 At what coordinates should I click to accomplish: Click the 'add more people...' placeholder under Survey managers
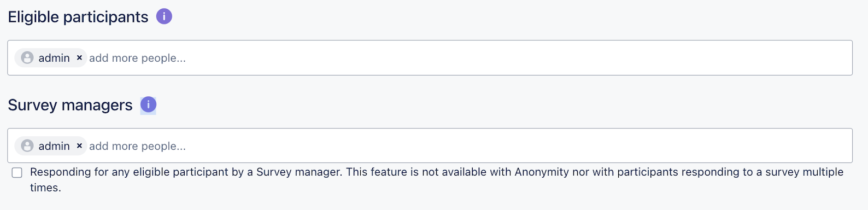137,145
